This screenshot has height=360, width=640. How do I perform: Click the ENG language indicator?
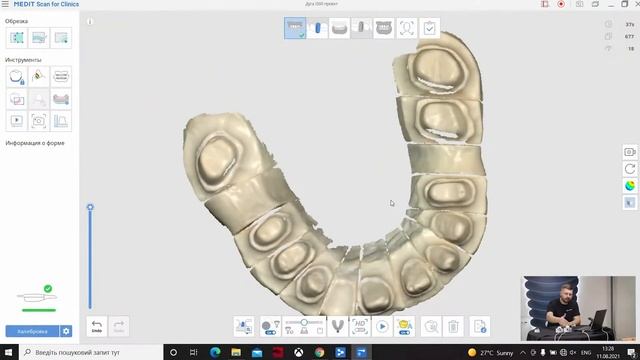[x=586, y=353]
